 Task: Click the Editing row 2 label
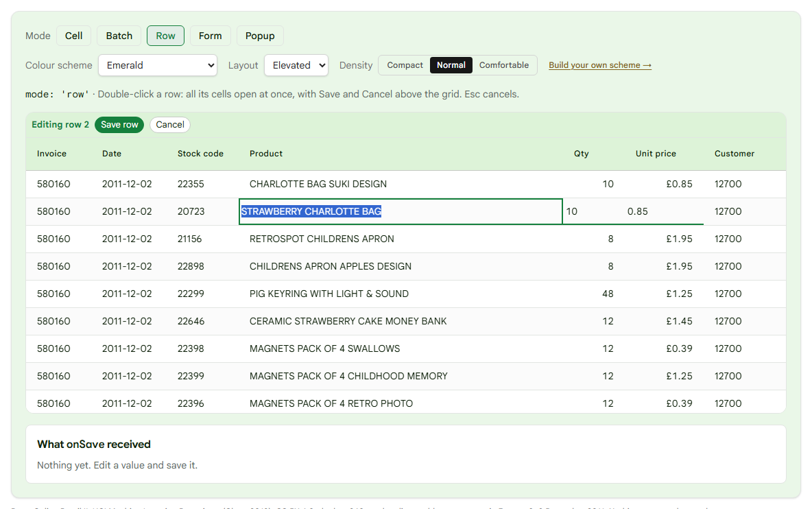tap(60, 125)
